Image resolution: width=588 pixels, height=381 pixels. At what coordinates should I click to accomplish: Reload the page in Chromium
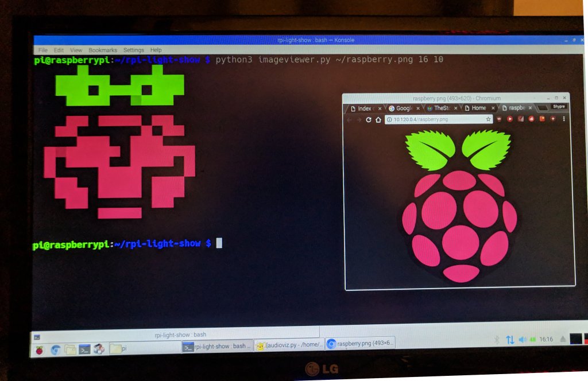point(368,119)
